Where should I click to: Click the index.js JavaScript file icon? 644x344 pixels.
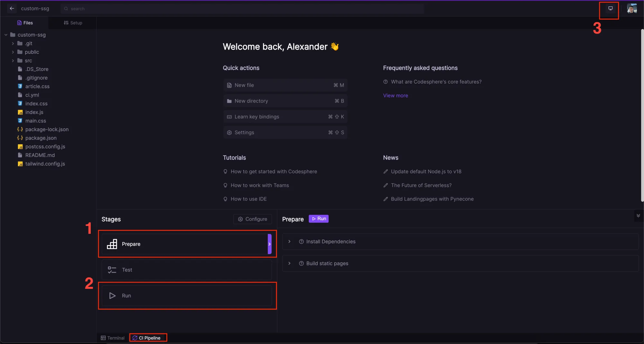[20, 112]
